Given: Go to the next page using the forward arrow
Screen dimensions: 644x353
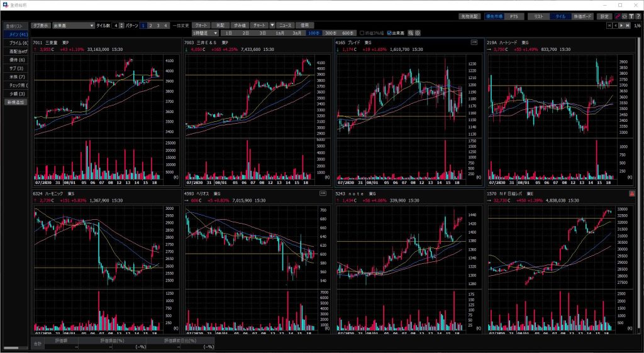Looking at the screenshot, I should 621,26.
